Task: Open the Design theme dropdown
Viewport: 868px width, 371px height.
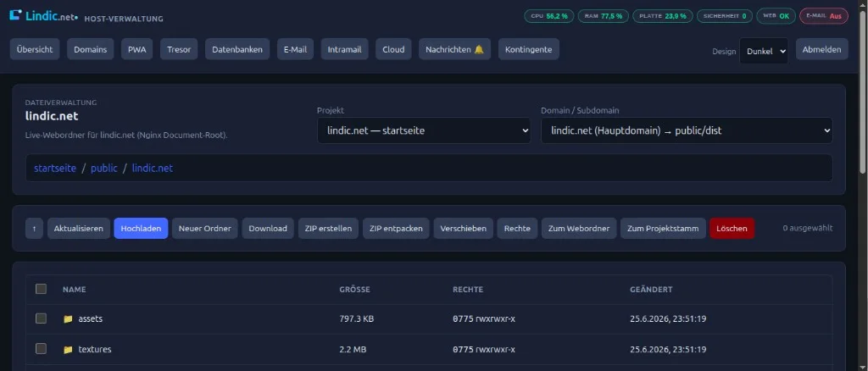Action: 764,51
